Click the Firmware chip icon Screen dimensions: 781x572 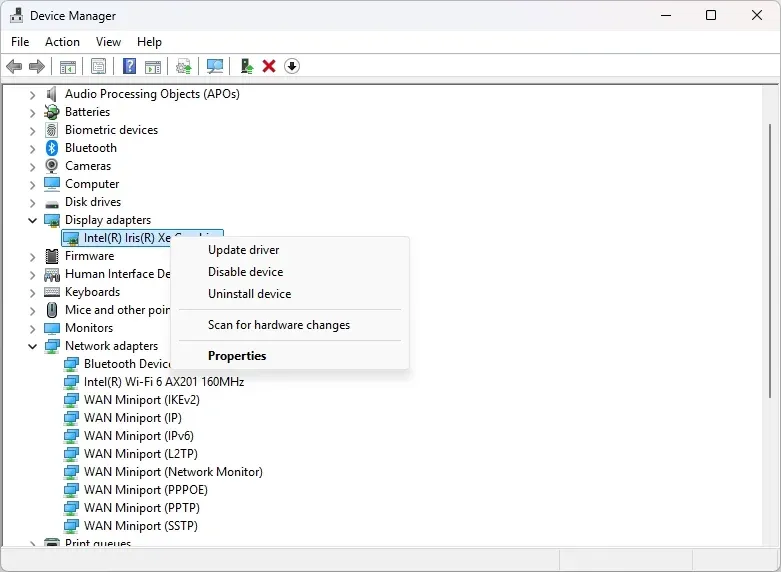coord(52,256)
